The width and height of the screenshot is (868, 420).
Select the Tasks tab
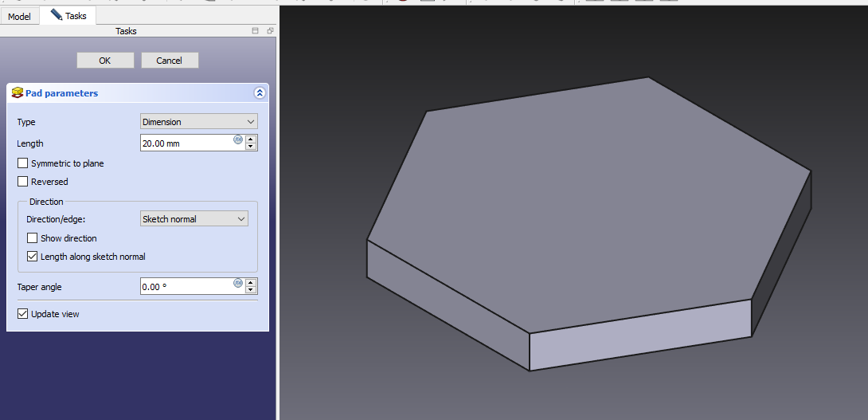click(68, 15)
